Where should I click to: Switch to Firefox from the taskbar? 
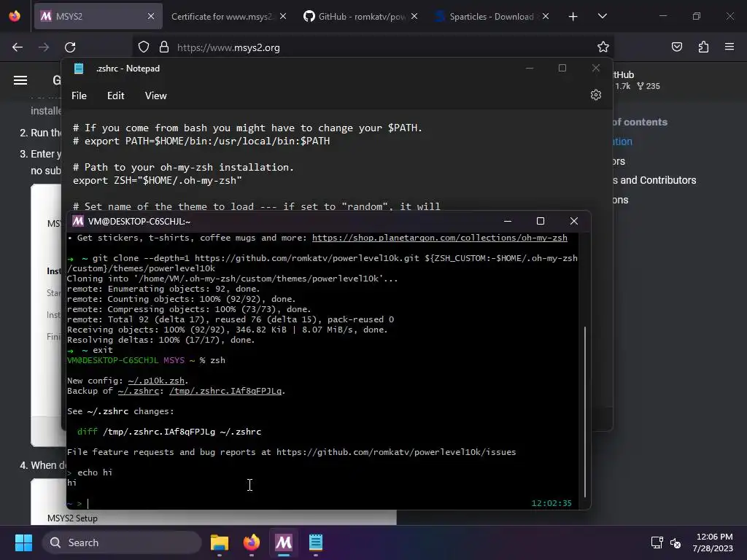252,542
